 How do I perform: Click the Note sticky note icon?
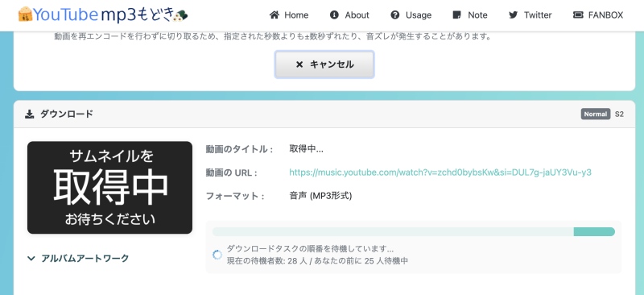456,15
